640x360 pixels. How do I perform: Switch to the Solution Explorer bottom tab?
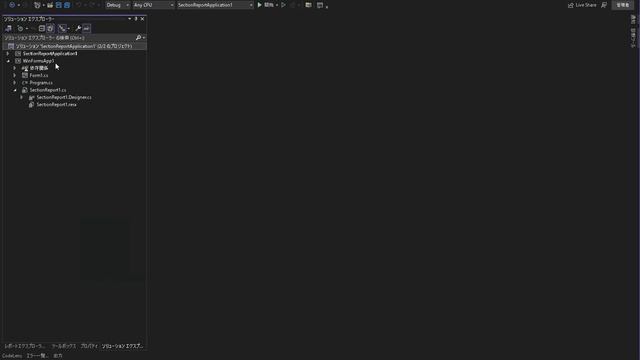(123, 346)
